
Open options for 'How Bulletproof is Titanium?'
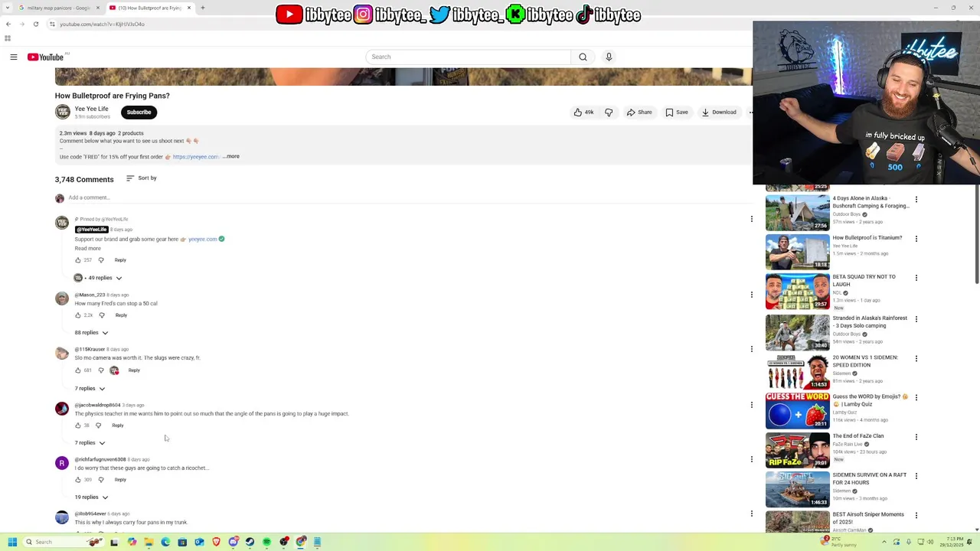pyautogui.click(x=916, y=239)
